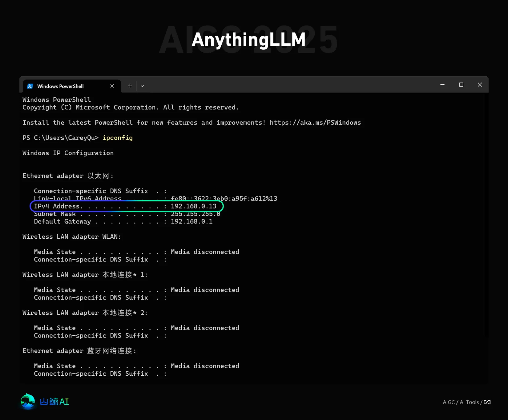
Task: Click the logo icon after 'AI Tools /'
Action: pyautogui.click(x=487, y=402)
